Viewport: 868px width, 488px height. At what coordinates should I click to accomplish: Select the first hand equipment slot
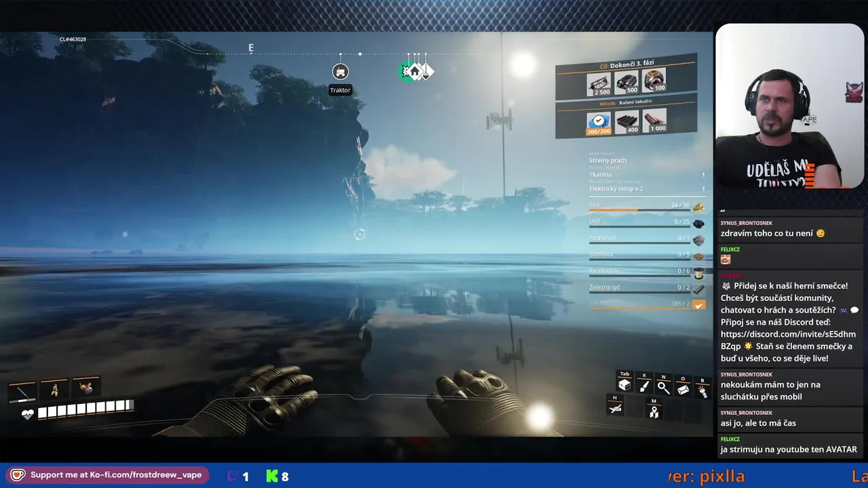click(x=22, y=391)
